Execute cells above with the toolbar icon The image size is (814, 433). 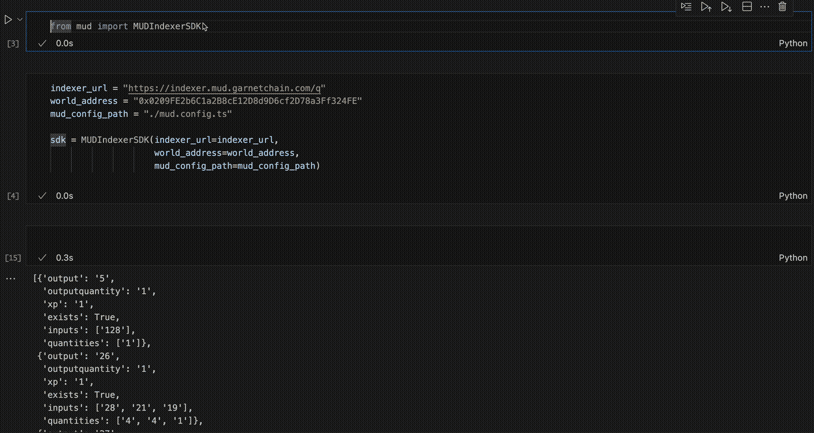[706, 7]
